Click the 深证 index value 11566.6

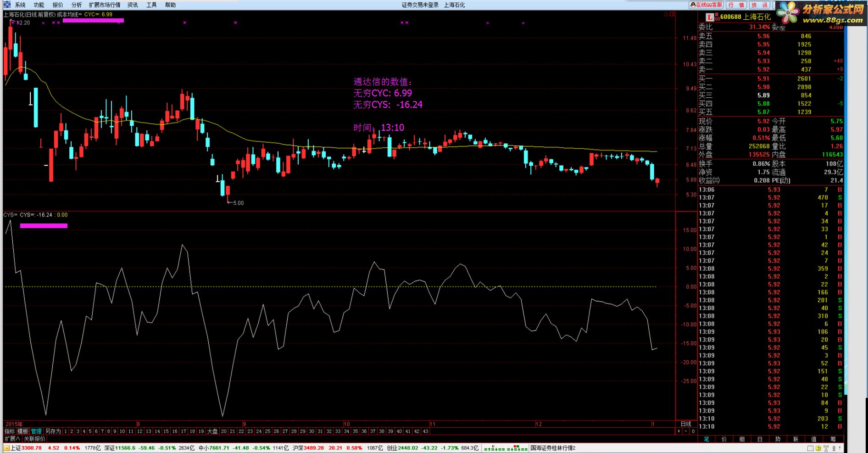[125, 448]
